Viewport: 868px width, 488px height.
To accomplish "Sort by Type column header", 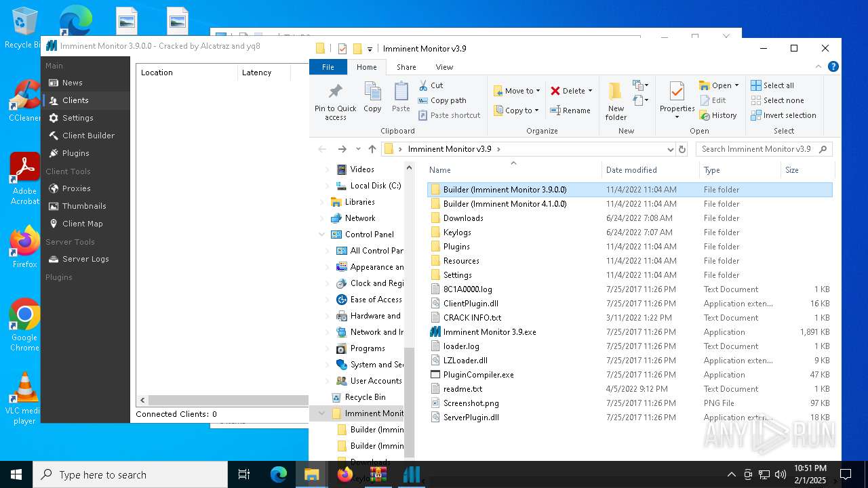I will tap(740, 170).
